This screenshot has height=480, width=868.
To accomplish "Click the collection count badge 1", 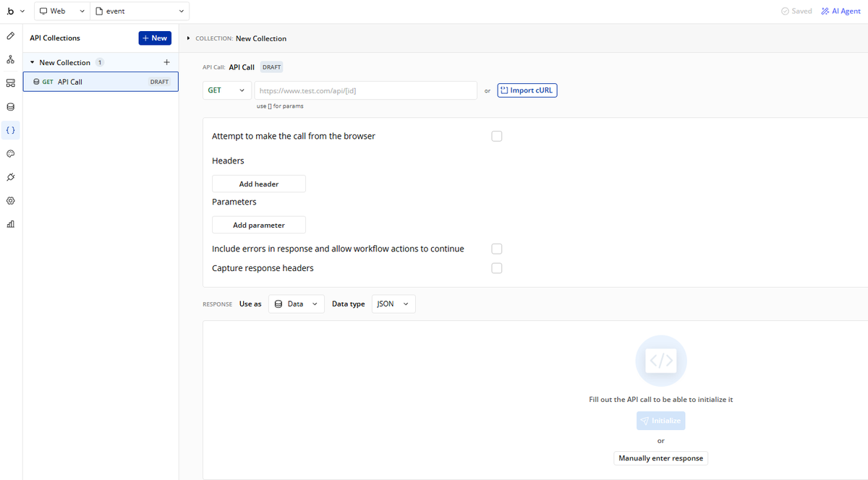I will point(100,63).
